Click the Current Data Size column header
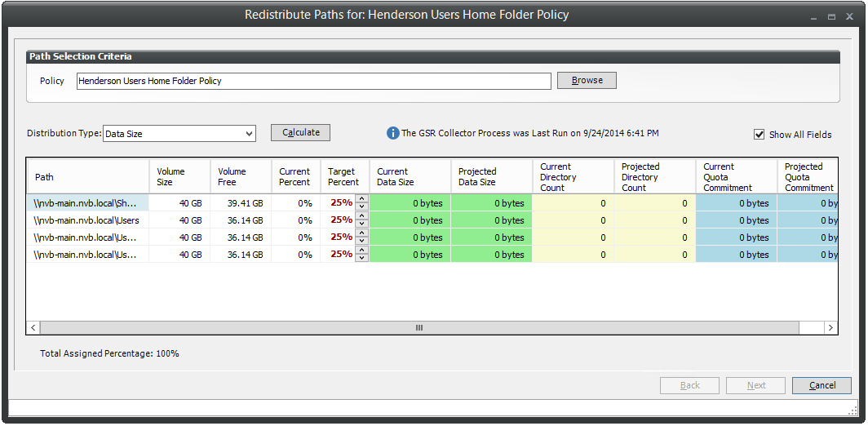The height and width of the screenshot is (426, 868). [410, 177]
